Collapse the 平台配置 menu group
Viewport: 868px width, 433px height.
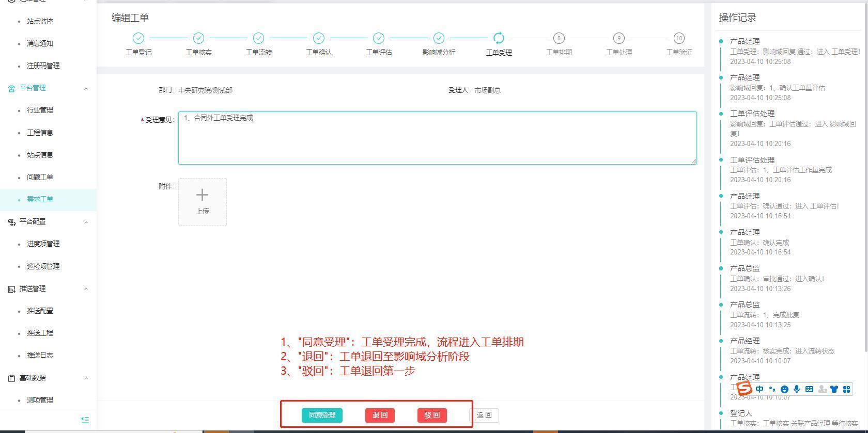coord(86,222)
